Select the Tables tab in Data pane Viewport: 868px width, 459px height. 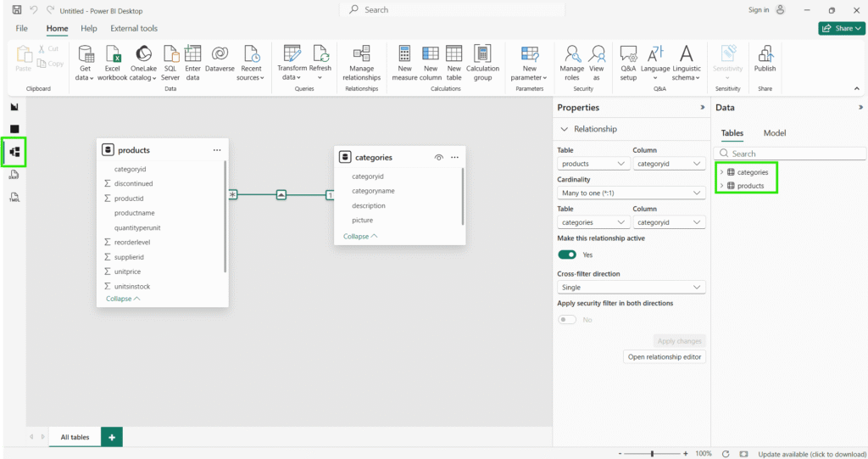tap(732, 133)
